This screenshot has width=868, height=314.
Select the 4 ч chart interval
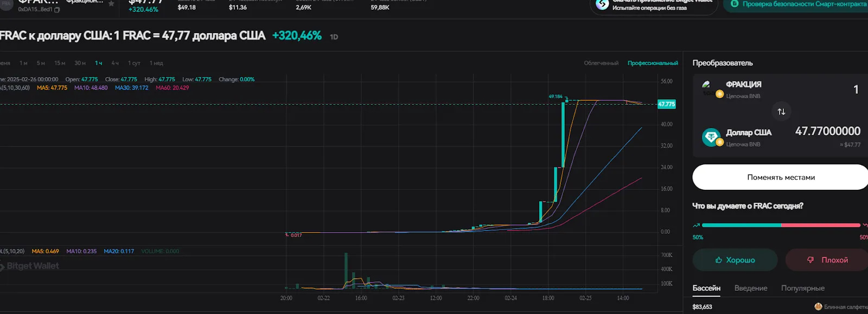tap(115, 63)
